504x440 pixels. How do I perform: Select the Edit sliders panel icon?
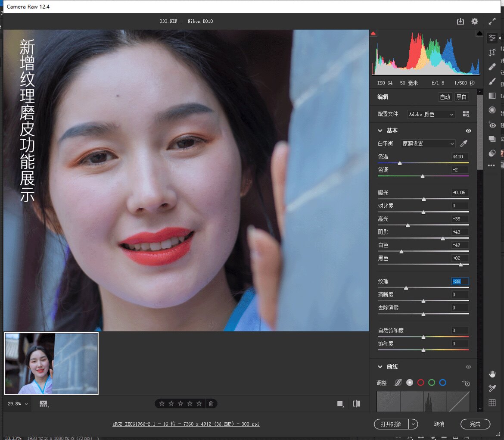click(492, 38)
